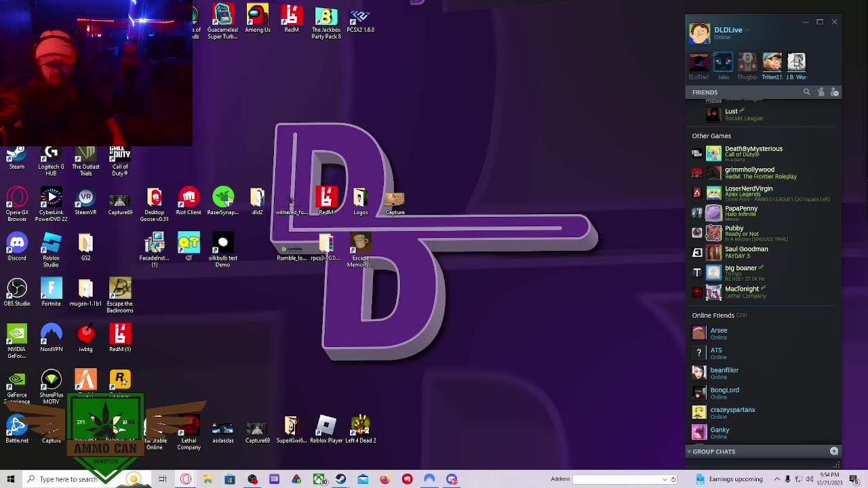The image size is (868, 488).
Task: Create a new group chat with plus button
Action: tap(834, 451)
